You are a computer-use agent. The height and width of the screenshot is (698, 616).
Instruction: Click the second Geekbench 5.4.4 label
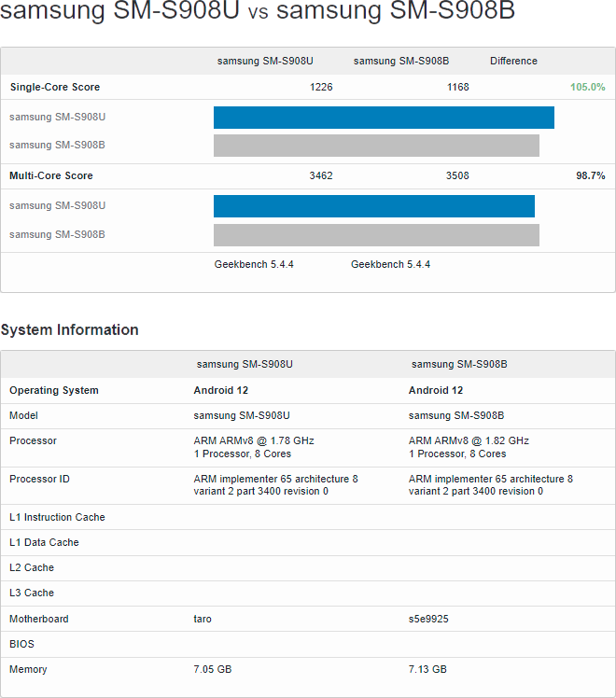(x=390, y=264)
